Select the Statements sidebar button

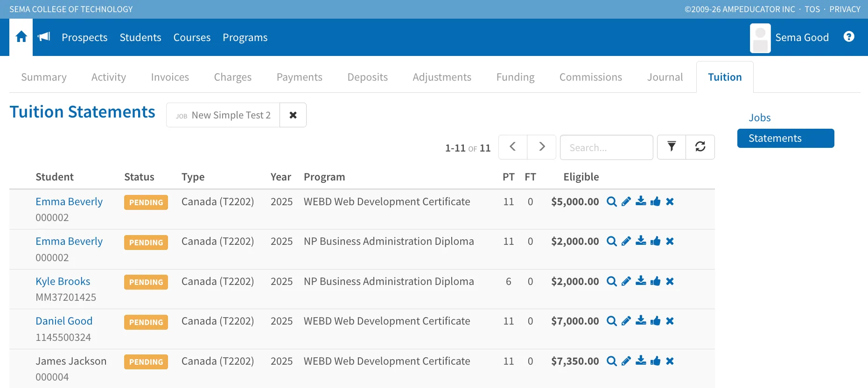coord(786,139)
